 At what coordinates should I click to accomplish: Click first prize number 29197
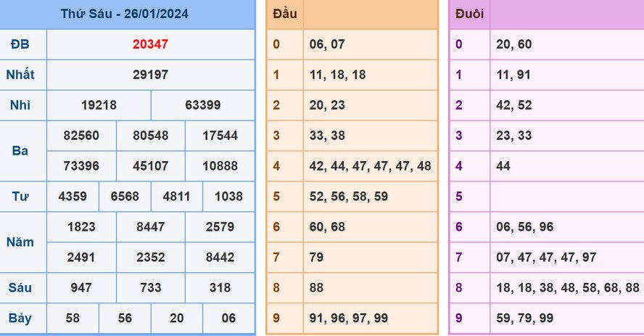point(150,75)
